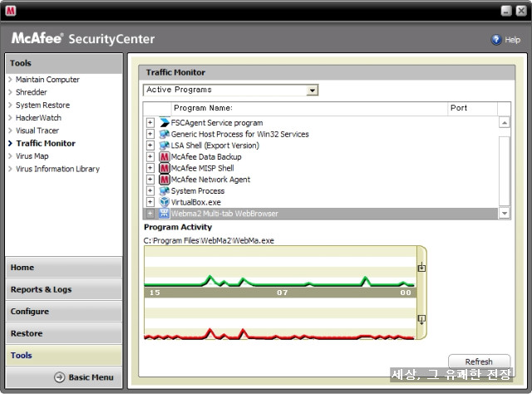Click the Generic Host Process icon
The height and width of the screenshot is (394, 532).
coord(165,134)
